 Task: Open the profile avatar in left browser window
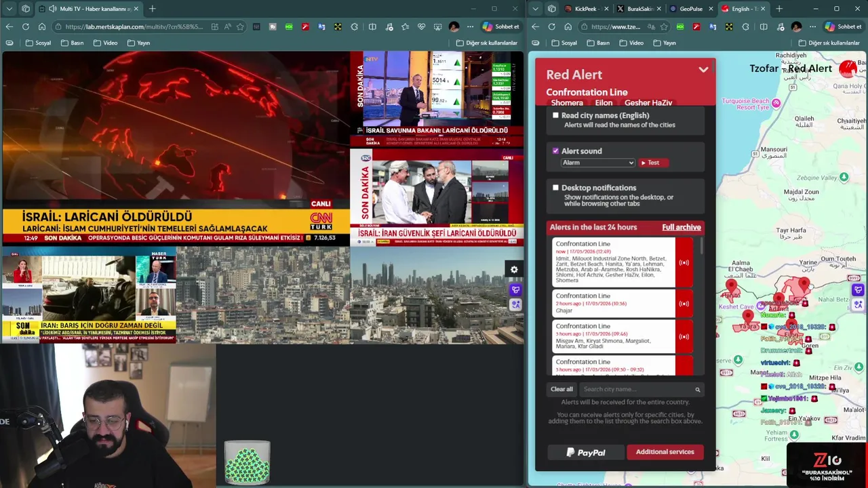click(454, 26)
